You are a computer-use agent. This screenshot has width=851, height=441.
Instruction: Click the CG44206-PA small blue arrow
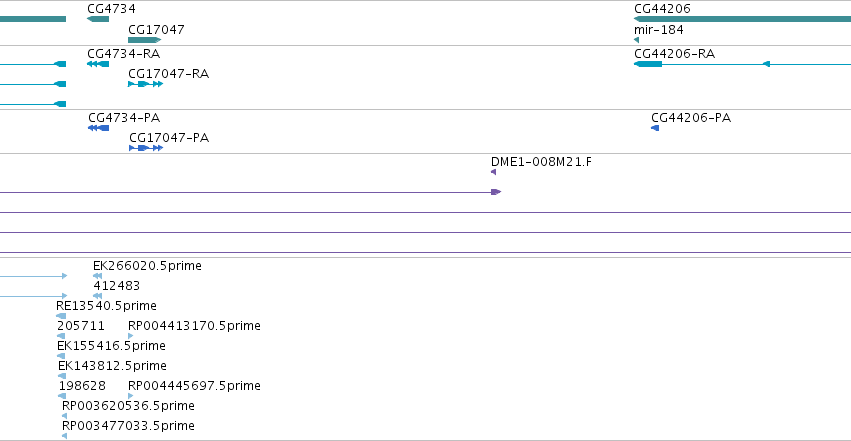coord(655,128)
